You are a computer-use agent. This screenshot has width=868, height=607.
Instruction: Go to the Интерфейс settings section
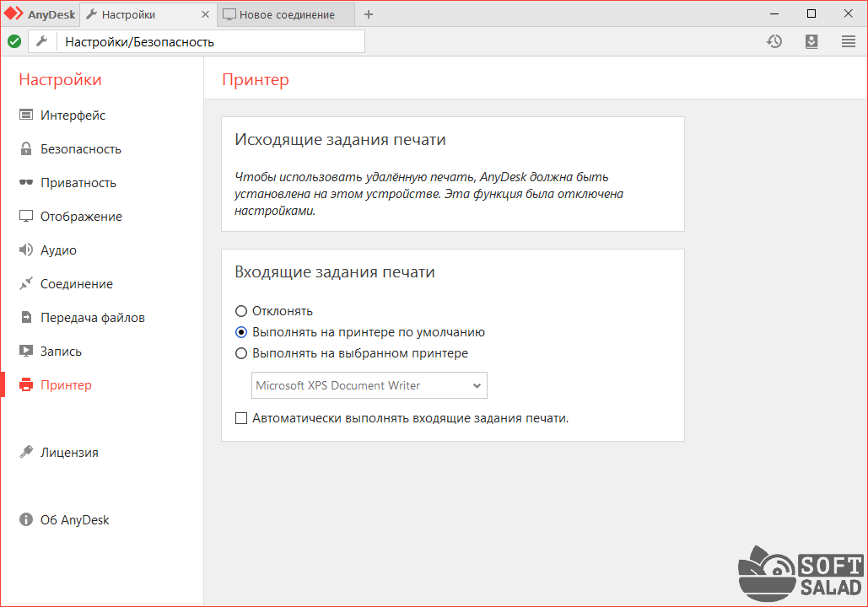(73, 115)
